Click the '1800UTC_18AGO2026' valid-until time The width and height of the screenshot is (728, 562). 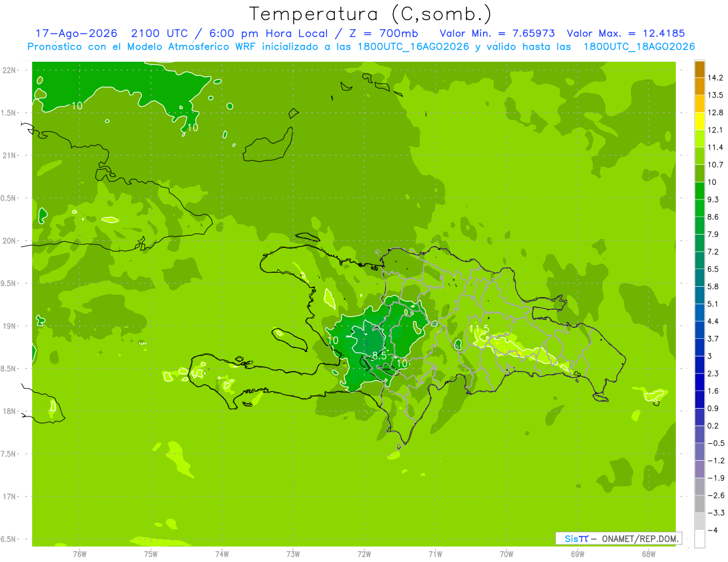[639, 47]
